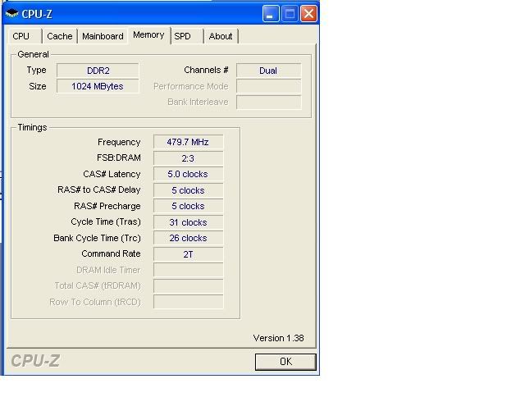Close the CPU-Z window
525x420 pixels.
click(x=308, y=14)
